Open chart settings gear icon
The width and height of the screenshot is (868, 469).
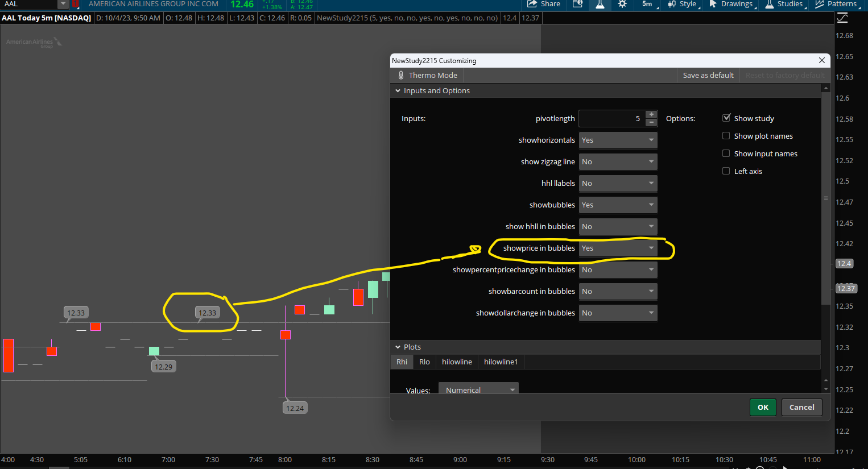(622, 4)
